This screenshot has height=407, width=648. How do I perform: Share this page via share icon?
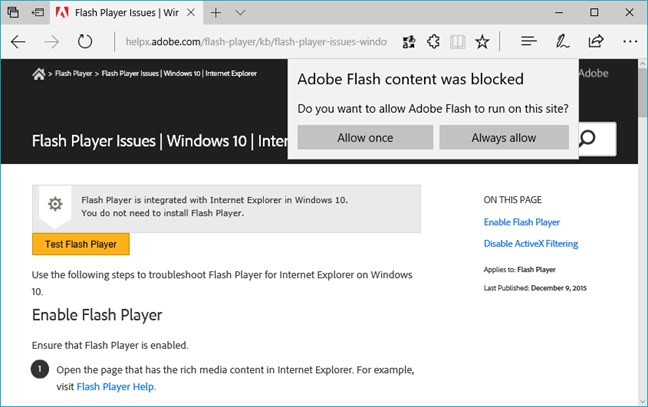click(x=596, y=41)
